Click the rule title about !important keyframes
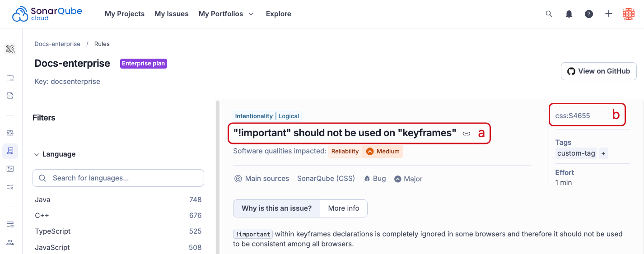 click(345, 133)
